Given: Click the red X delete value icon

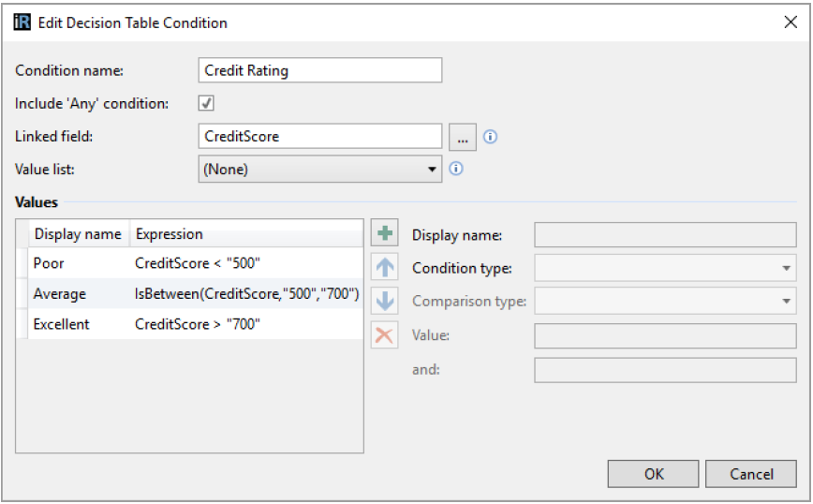Looking at the screenshot, I should point(384,335).
